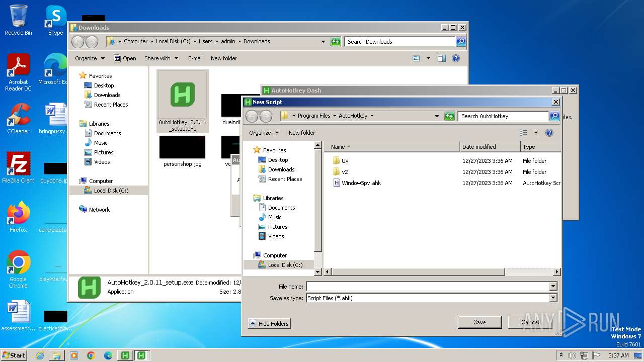Open Recycle Bin desktop icon
This screenshot has height=362, width=644.
click(18, 20)
